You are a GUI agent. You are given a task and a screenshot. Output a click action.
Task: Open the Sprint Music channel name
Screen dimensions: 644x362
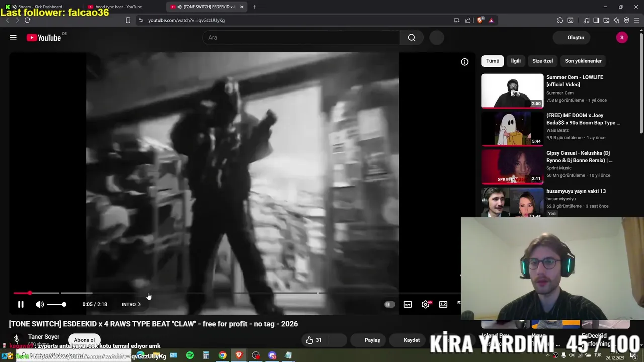pyautogui.click(x=559, y=168)
